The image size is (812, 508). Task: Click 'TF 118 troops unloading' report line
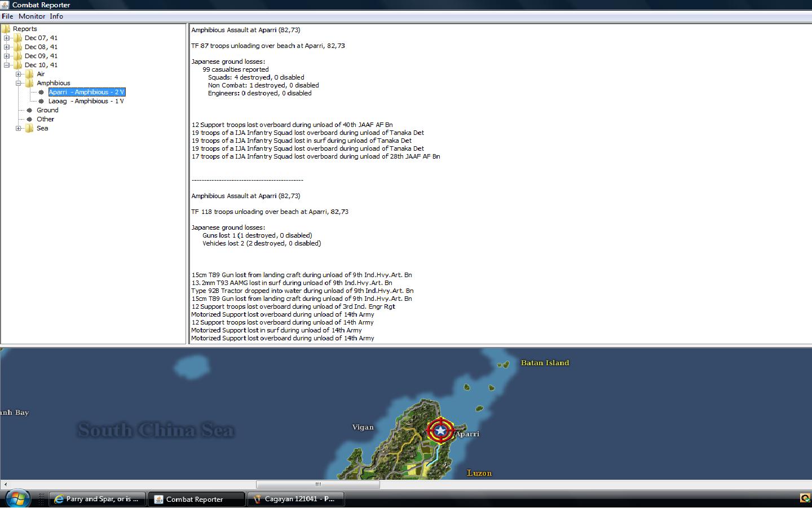click(270, 212)
